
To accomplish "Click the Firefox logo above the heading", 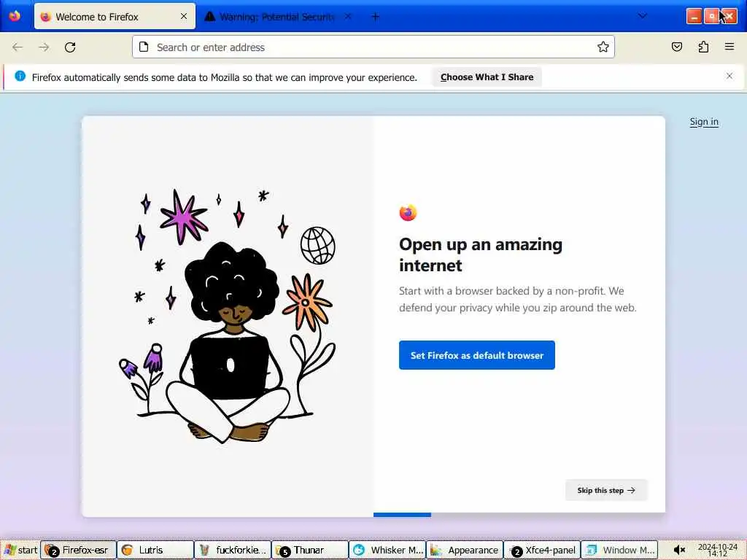I will tap(408, 213).
